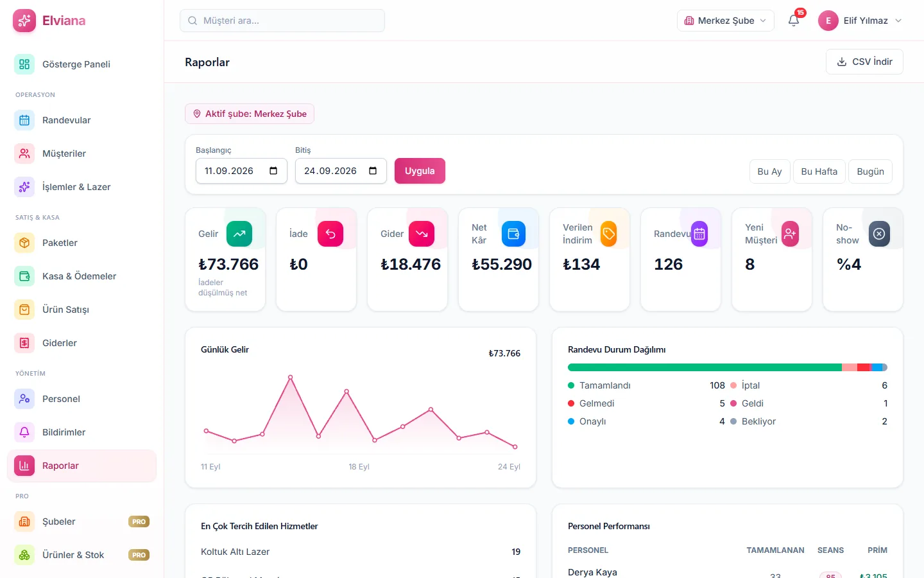This screenshot has height=578, width=924.
Task: Click the Koltuk Altı Lazer service row
Action: (361, 552)
